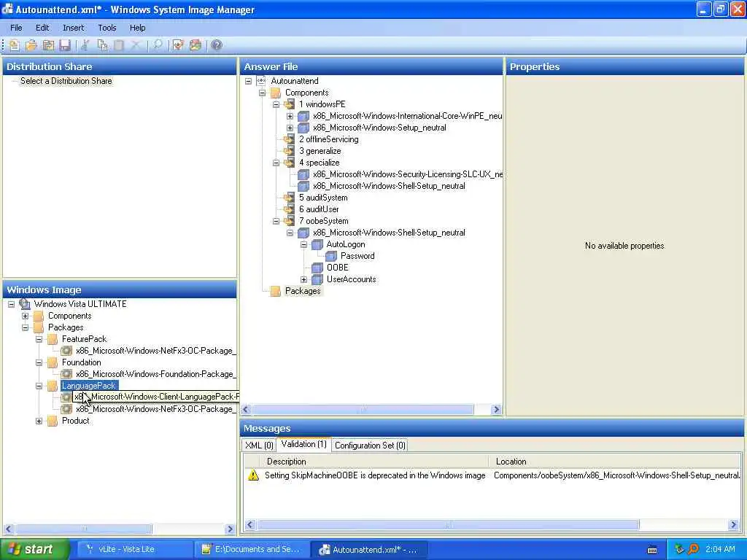The width and height of the screenshot is (747, 560).
Task: Click the Packages folder icon in Answer File
Action: point(275,291)
